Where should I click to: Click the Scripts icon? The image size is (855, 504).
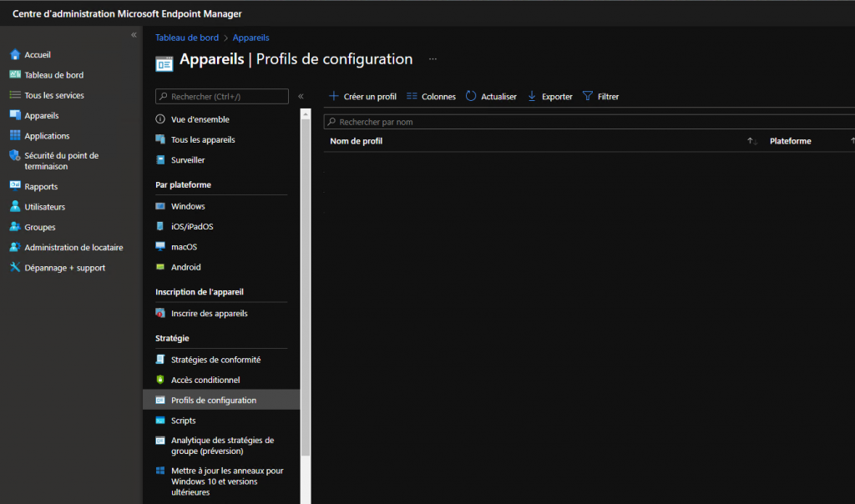[160, 420]
